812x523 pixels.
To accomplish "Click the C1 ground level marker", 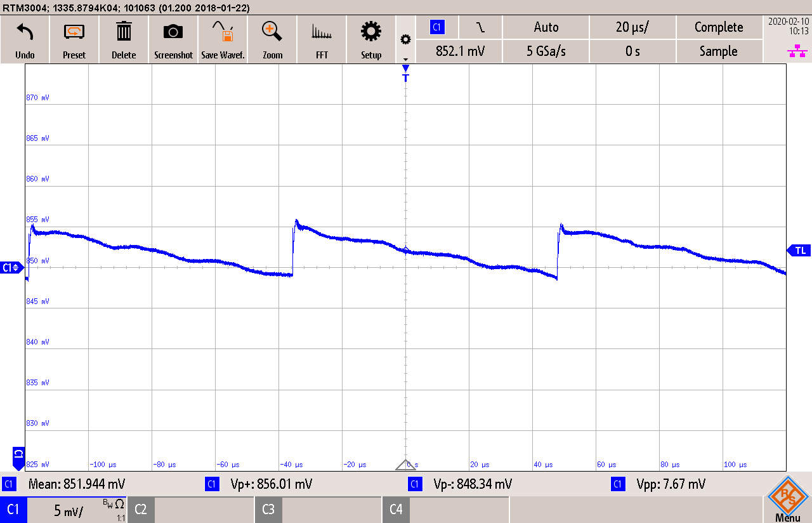I will coord(11,267).
